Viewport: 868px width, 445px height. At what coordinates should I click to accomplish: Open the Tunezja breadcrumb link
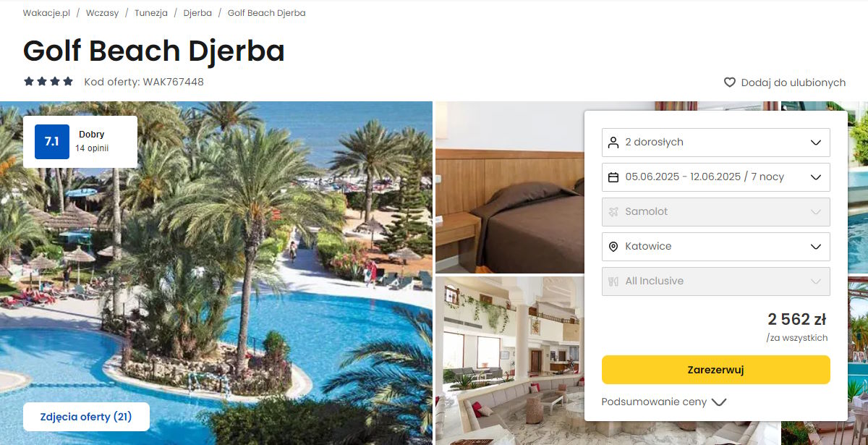click(x=151, y=13)
